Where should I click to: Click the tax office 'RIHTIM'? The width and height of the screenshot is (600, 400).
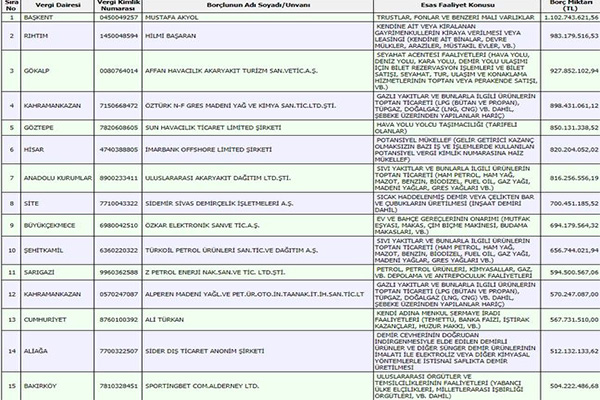point(36,36)
